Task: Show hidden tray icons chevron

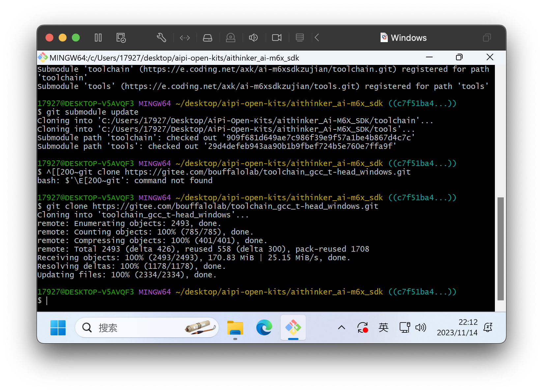Action: pyautogui.click(x=342, y=327)
